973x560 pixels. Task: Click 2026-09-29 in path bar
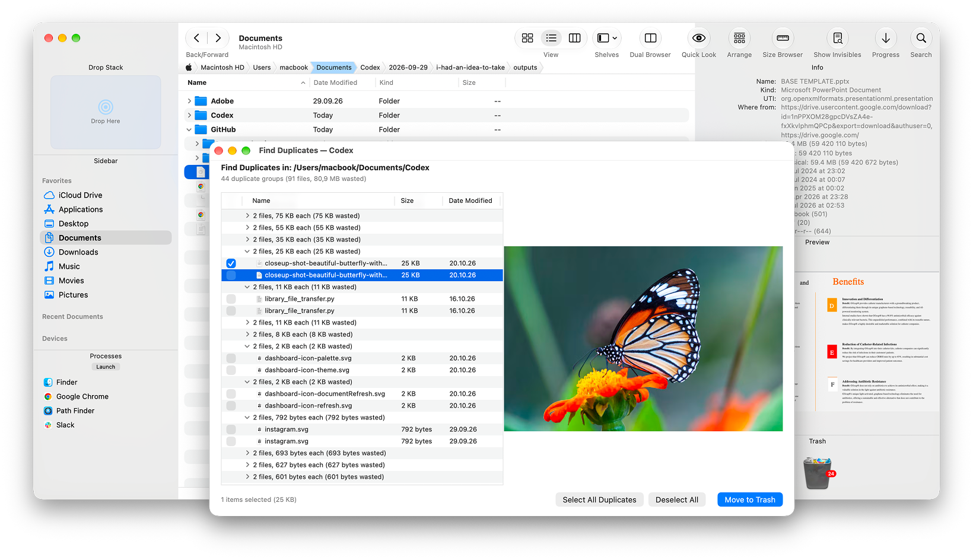click(x=408, y=68)
